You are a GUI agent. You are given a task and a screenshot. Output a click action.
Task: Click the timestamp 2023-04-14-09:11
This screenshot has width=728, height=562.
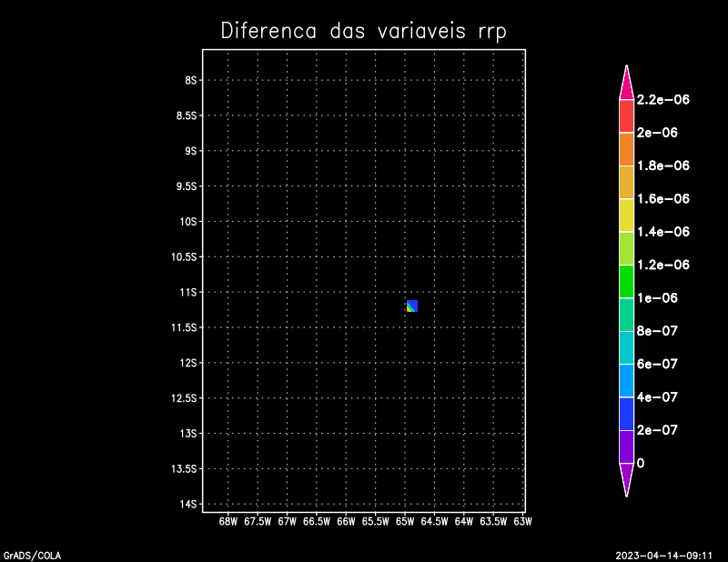point(668,555)
